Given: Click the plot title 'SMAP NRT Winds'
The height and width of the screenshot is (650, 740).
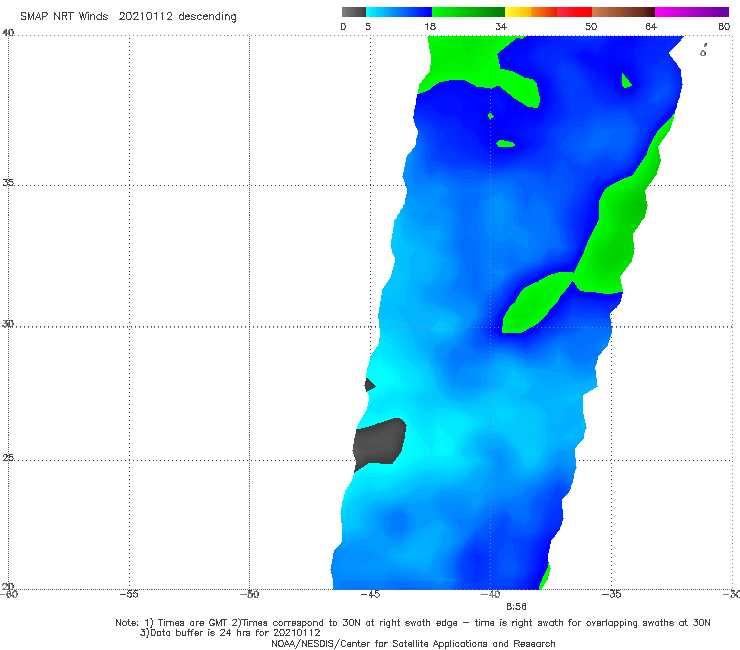Looking at the screenshot, I should click(x=64, y=16).
